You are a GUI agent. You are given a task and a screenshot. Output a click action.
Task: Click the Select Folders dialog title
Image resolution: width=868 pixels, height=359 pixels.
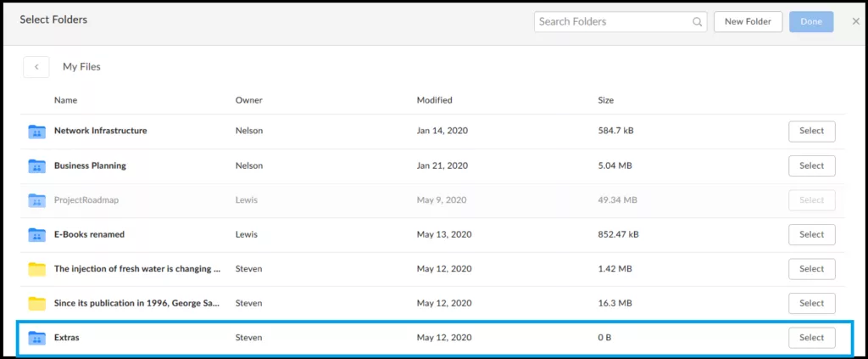click(x=53, y=20)
